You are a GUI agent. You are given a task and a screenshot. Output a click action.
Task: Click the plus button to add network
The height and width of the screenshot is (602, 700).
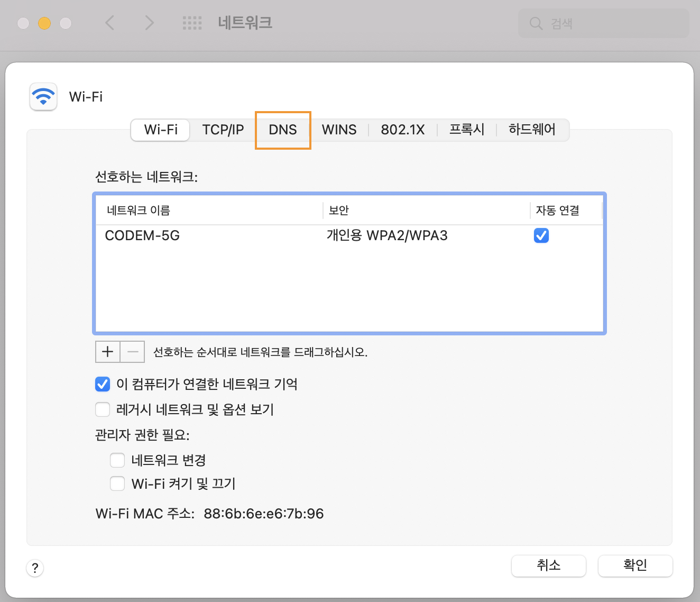(108, 352)
